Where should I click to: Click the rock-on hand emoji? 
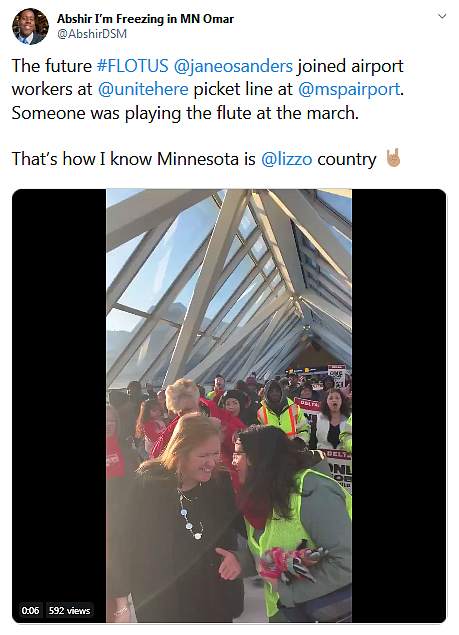point(393,158)
